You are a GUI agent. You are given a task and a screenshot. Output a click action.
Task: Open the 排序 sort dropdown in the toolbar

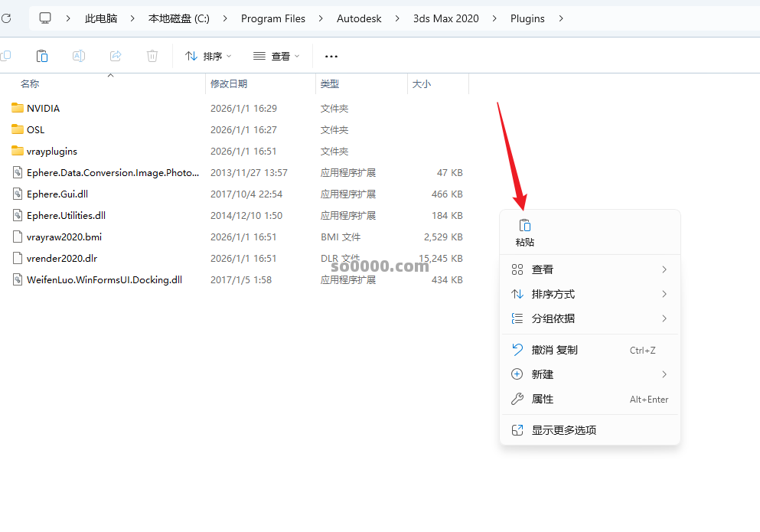pyautogui.click(x=208, y=56)
